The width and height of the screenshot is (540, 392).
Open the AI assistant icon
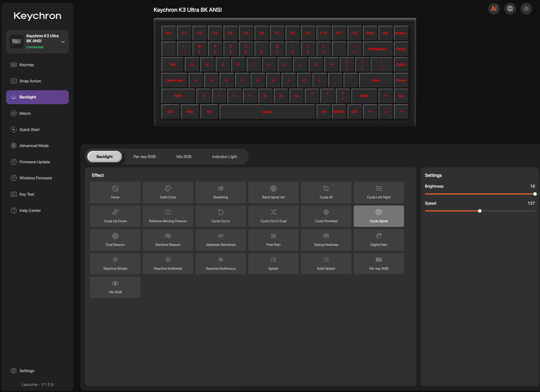[x=494, y=9]
